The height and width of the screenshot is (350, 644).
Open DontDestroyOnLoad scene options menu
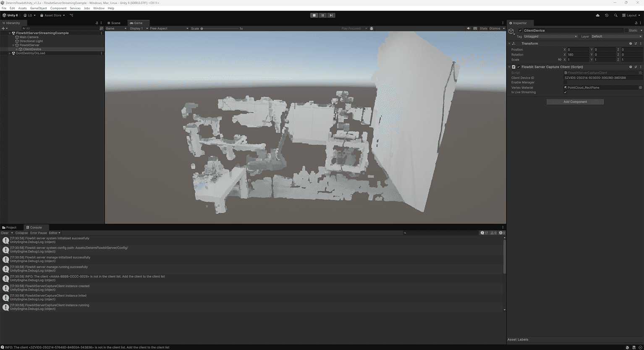pos(101,53)
